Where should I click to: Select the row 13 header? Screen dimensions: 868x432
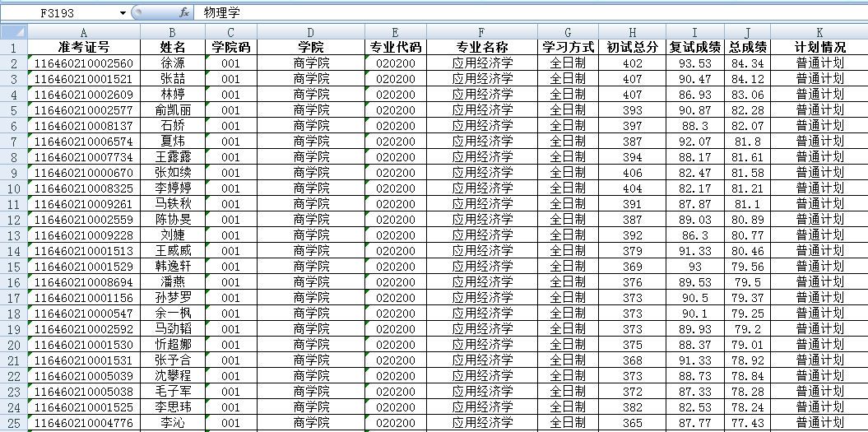click(14, 235)
